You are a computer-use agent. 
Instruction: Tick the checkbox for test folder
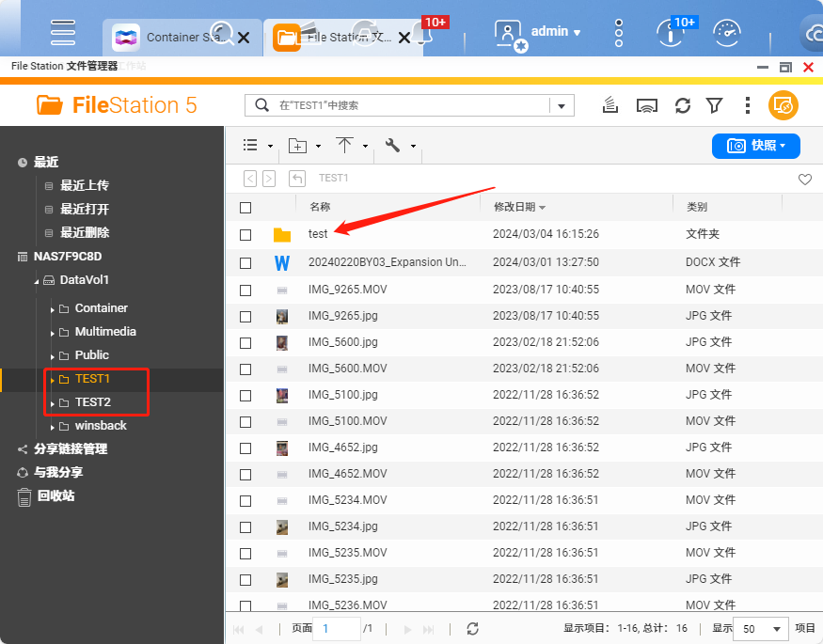(x=245, y=235)
